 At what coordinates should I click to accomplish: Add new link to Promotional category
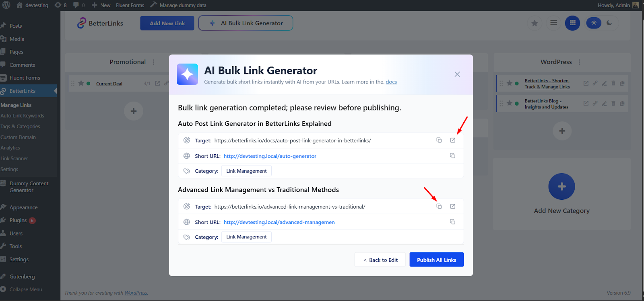134,111
